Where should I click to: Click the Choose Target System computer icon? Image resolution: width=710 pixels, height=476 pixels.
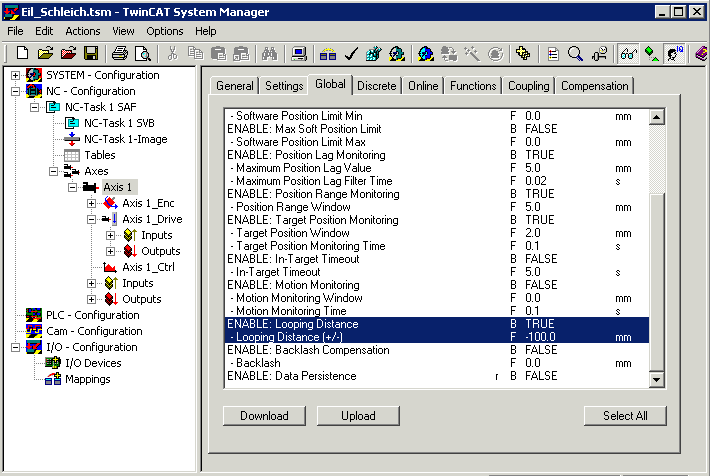299,54
